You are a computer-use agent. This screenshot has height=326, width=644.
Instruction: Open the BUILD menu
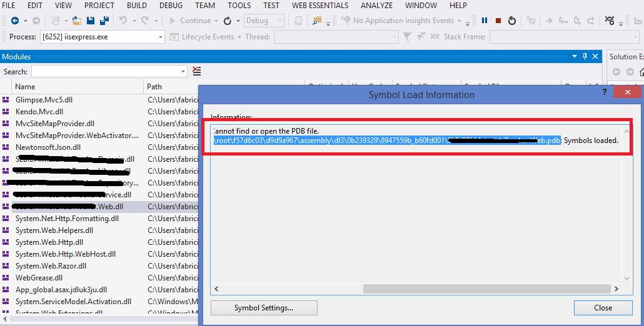[x=137, y=6]
